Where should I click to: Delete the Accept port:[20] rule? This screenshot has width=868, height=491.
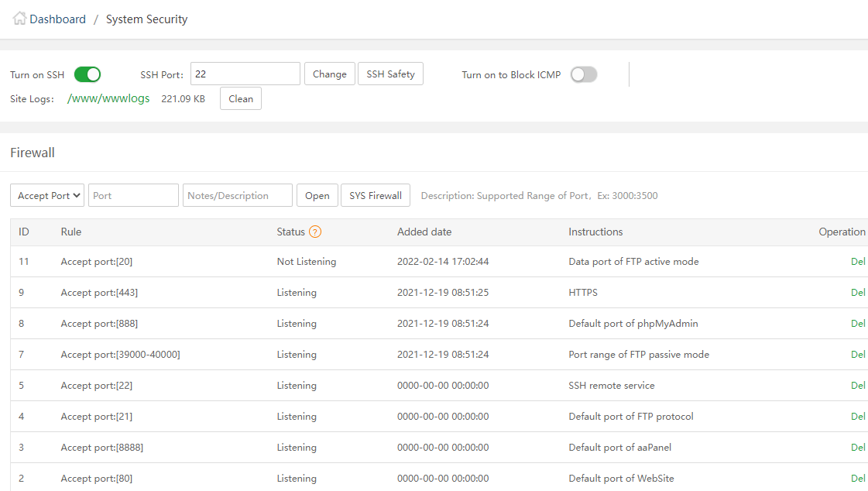click(x=858, y=262)
